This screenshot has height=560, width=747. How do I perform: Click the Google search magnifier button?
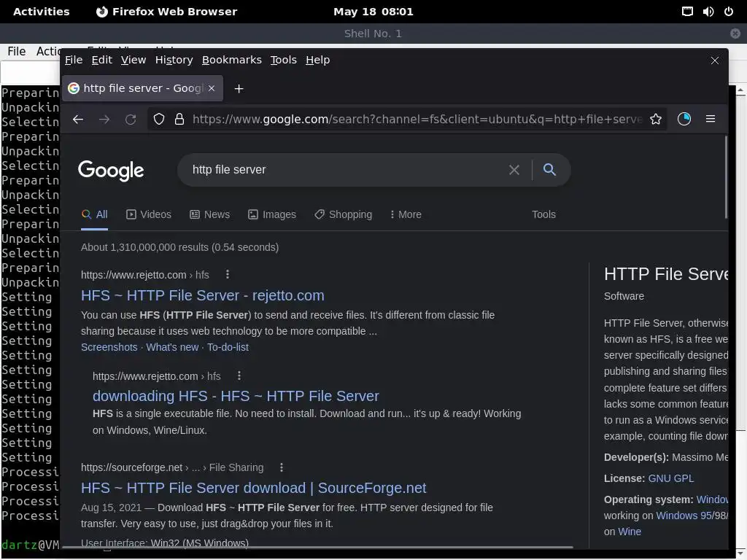pyautogui.click(x=549, y=169)
